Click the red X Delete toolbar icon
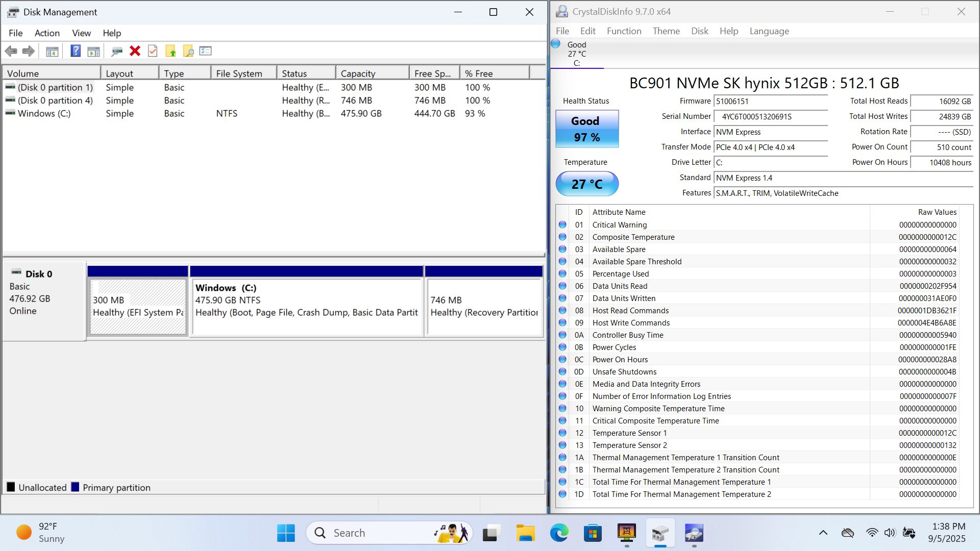980x551 pixels. [x=135, y=51]
